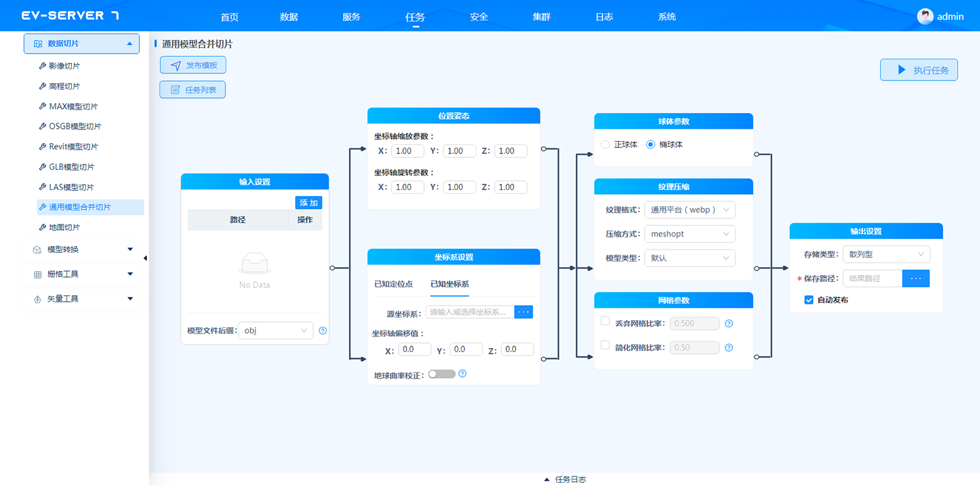Switch to the 已知定位点 tab

pos(393,284)
